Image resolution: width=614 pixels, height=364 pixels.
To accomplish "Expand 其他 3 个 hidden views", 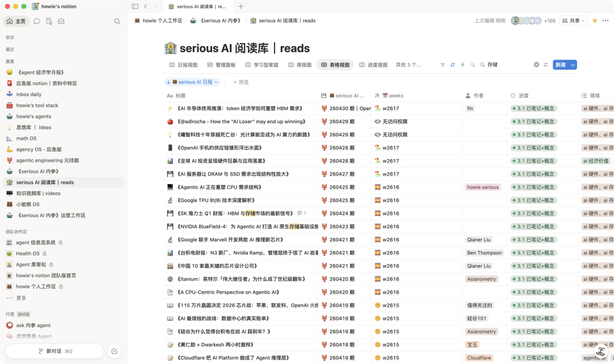I will tap(408, 65).
